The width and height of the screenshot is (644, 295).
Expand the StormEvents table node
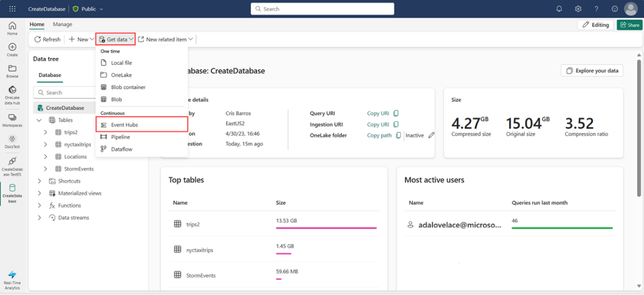pyautogui.click(x=46, y=169)
